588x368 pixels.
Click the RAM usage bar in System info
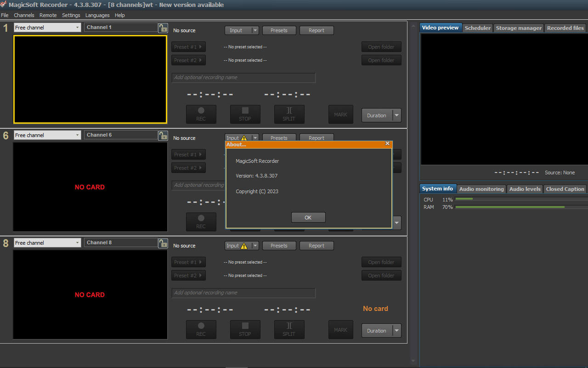pos(510,207)
